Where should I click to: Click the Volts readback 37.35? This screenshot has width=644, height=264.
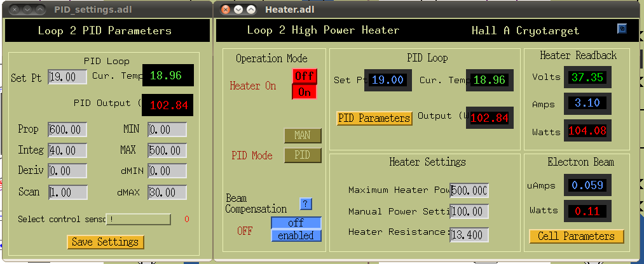pyautogui.click(x=587, y=77)
